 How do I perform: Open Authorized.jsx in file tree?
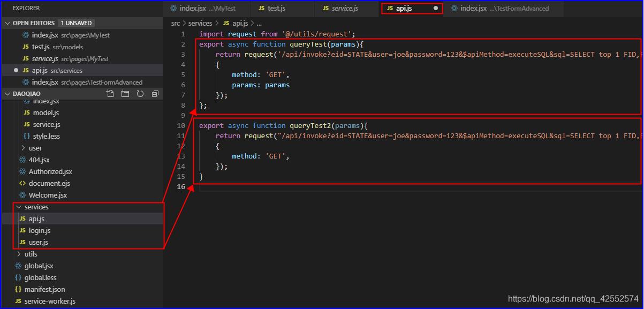pyautogui.click(x=81, y=172)
